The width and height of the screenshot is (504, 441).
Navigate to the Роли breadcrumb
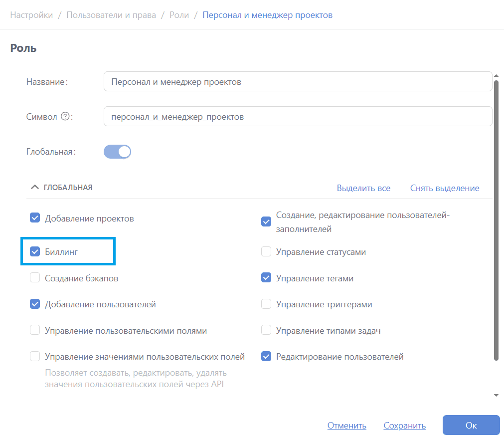(179, 15)
